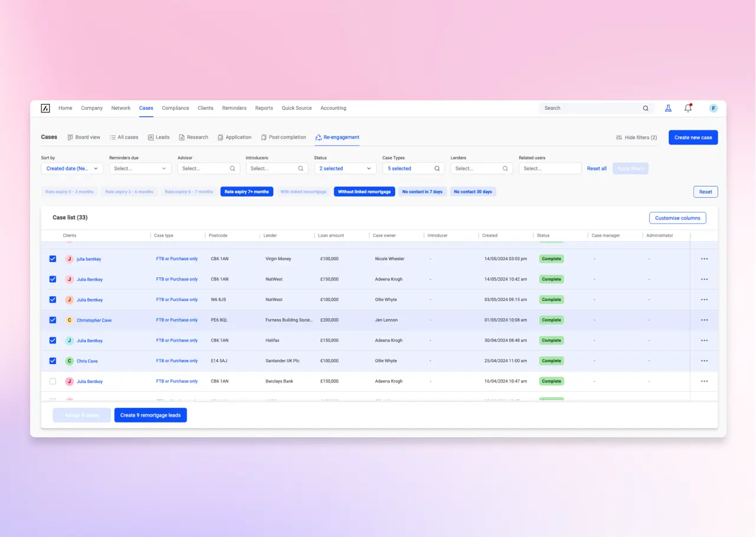Click the search icon in the Case Types filter
This screenshot has width=756, height=537.
click(x=437, y=168)
